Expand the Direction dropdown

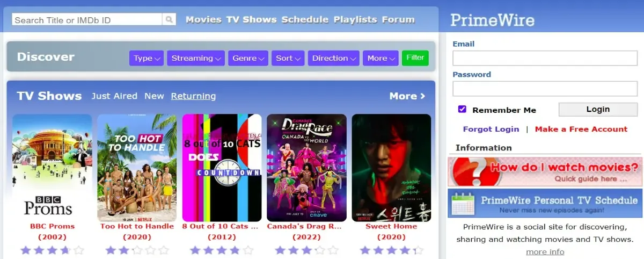[x=334, y=58]
